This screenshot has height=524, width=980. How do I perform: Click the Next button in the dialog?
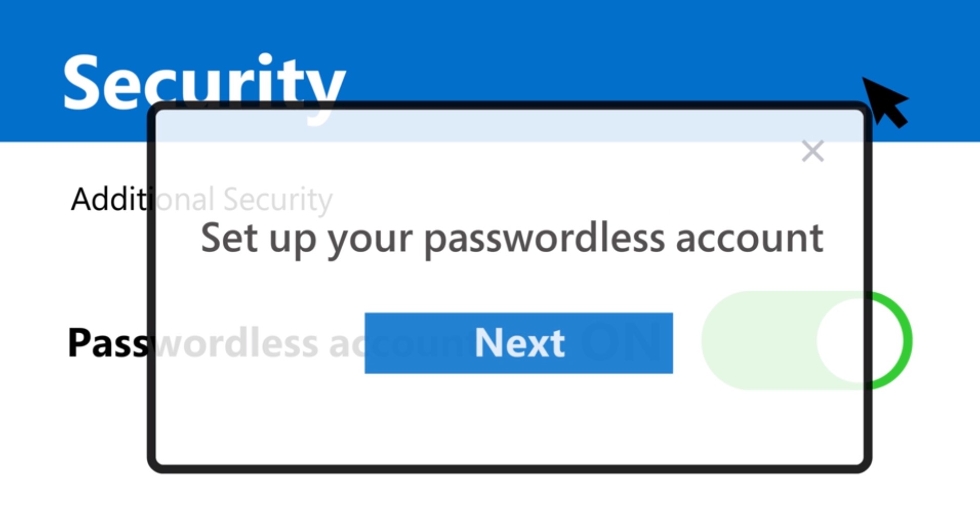pos(518,343)
